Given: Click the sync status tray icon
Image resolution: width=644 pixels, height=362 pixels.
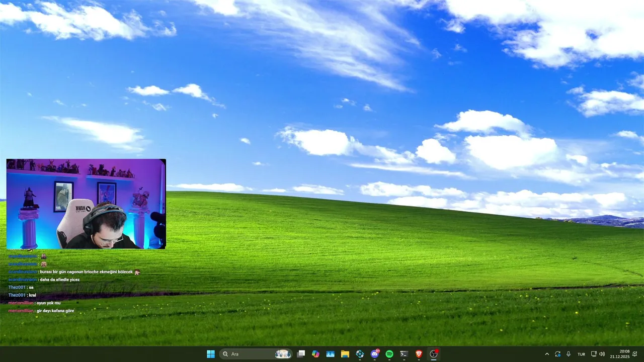Looking at the screenshot, I should pyautogui.click(x=557, y=354).
